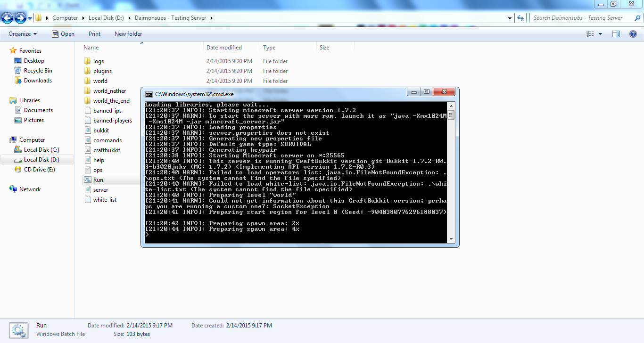Click the large Run icon in details pane

(19, 330)
